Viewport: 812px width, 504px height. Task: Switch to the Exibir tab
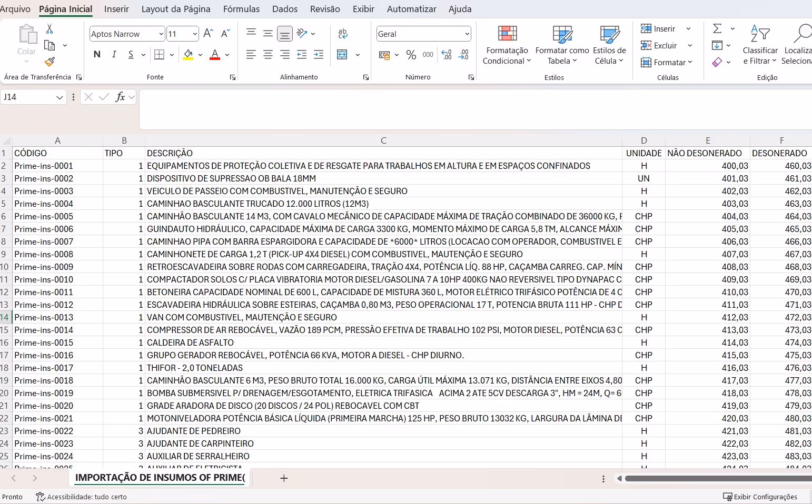point(363,9)
